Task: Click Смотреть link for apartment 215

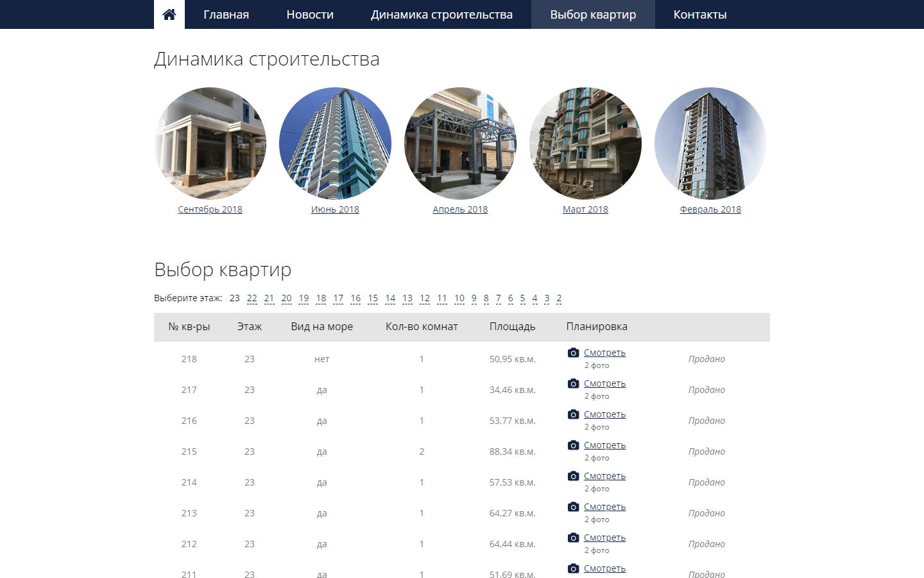Action: 604,445
